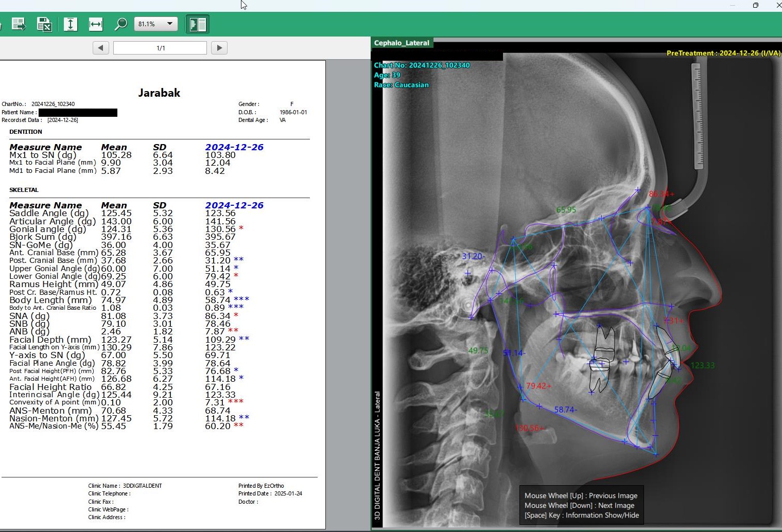Click the 65.95 annotation on x-ray
Image resolution: width=782 pixels, height=532 pixels.
click(566, 210)
